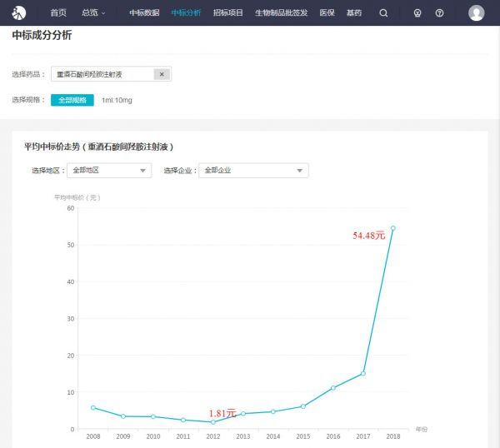Click the 2012 data point marker
500x448 pixels.
tap(213, 422)
